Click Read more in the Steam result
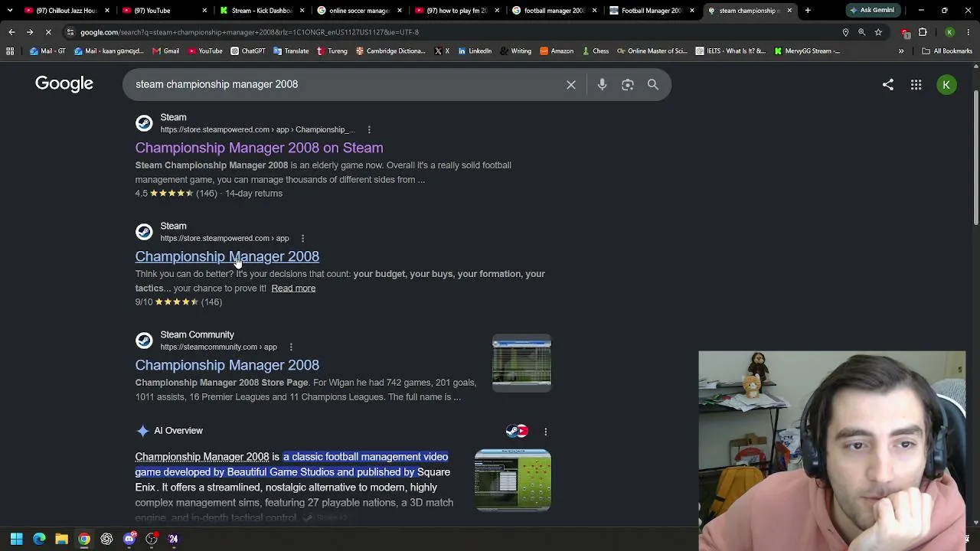 pos(293,289)
